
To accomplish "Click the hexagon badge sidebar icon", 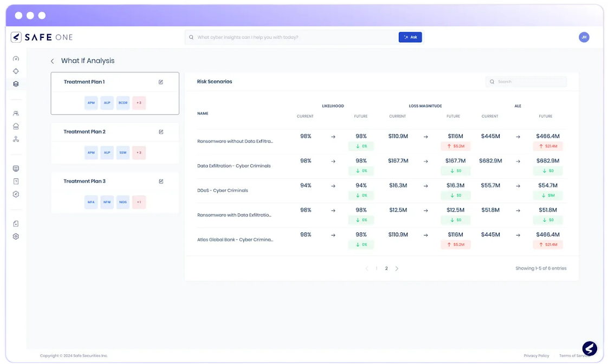I will tap(16, 194).
